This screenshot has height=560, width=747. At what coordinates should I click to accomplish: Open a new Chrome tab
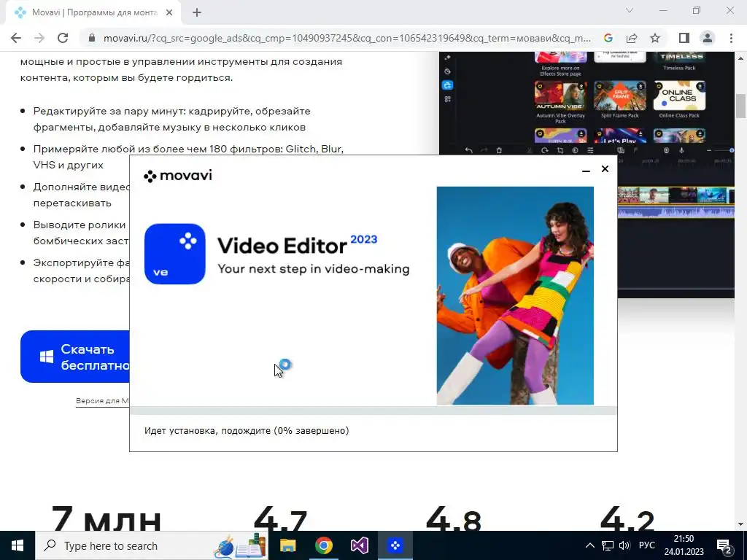click(197, 13)
